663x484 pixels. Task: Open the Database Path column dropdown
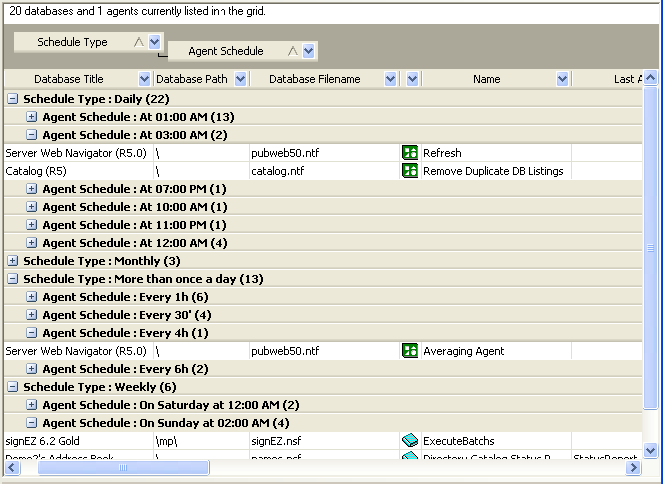[x=240, y=79]
